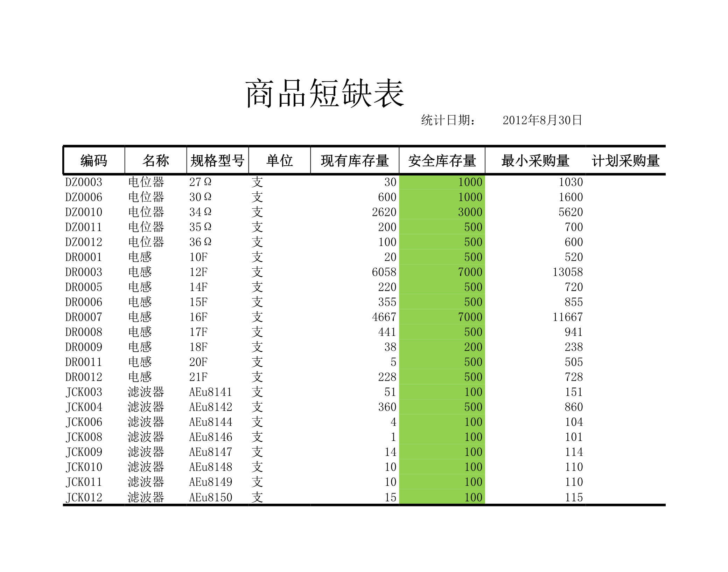The height and width of the screenshot is (572, 728).
Task: Select spec cell 36Ω
Action: [x=200, y=242]
